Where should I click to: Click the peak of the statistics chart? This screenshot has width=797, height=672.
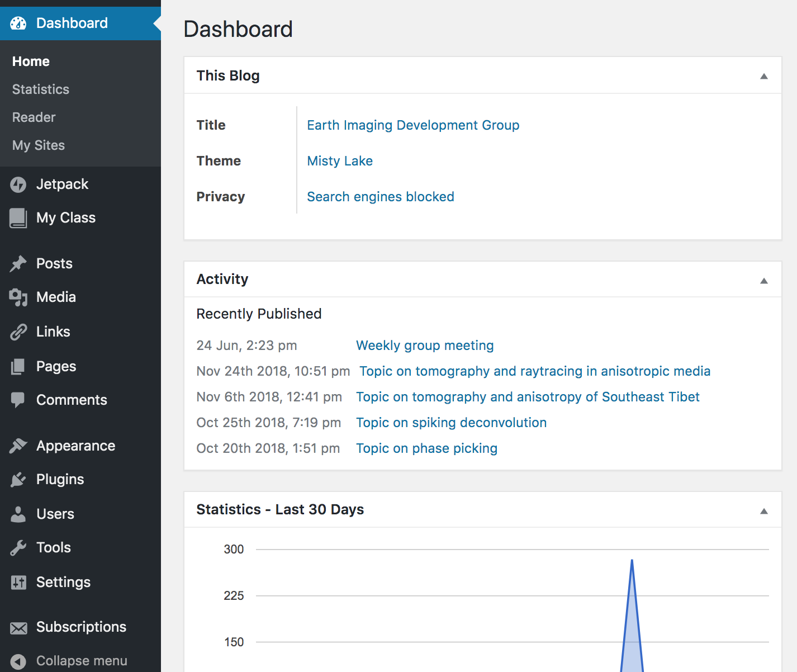click(x=632, y=560)
